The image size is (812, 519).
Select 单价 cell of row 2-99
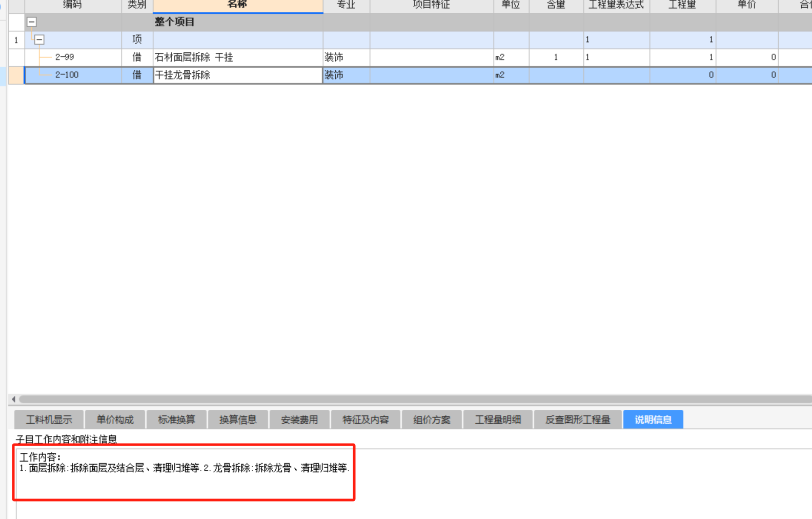(747, 57)
